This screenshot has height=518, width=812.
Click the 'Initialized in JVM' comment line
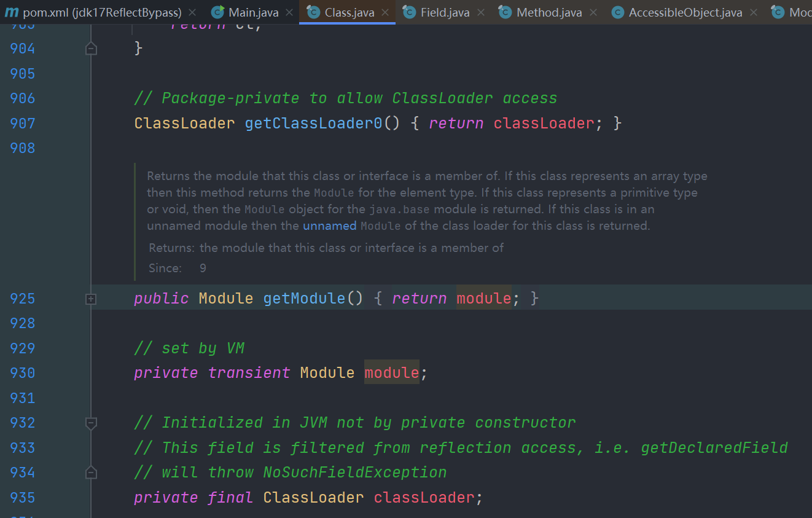[355, 423]
